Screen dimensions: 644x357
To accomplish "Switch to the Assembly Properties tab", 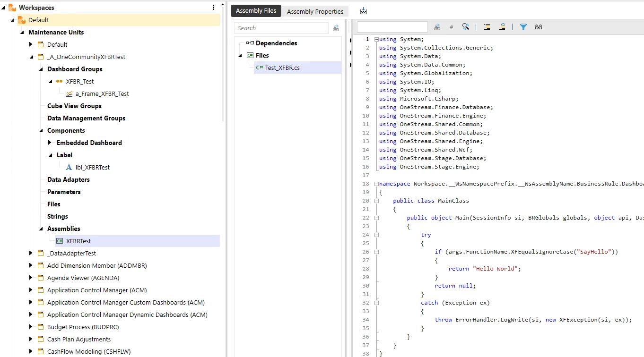I will pyautogui.click(x=315, y=11).
